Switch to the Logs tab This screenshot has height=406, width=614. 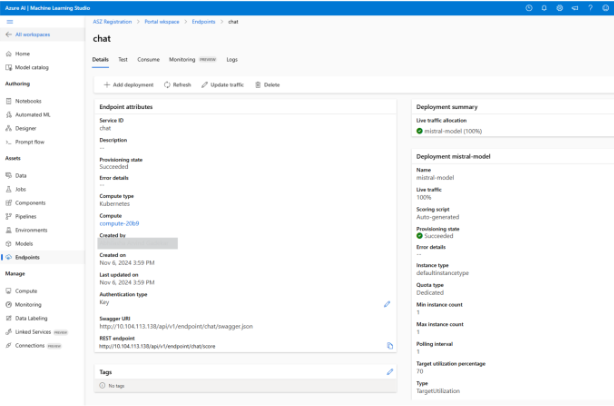232,60
